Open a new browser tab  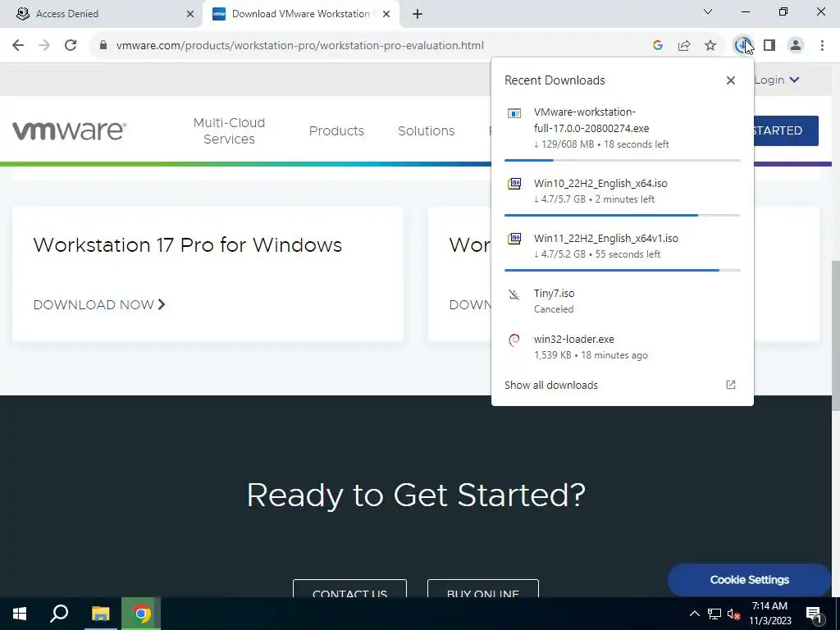418,14
